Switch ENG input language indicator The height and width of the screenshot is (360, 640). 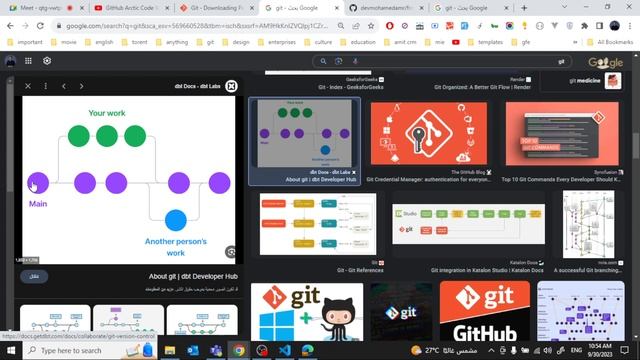[576, 350]
